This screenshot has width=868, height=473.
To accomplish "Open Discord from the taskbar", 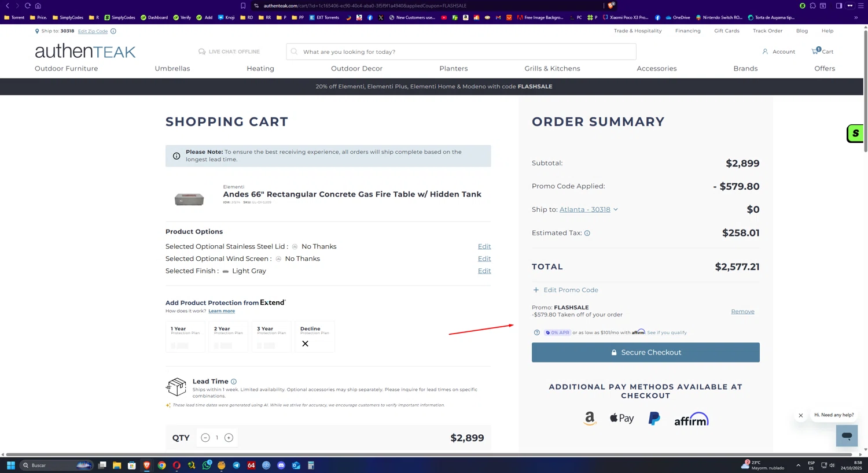I will [281, 465].
